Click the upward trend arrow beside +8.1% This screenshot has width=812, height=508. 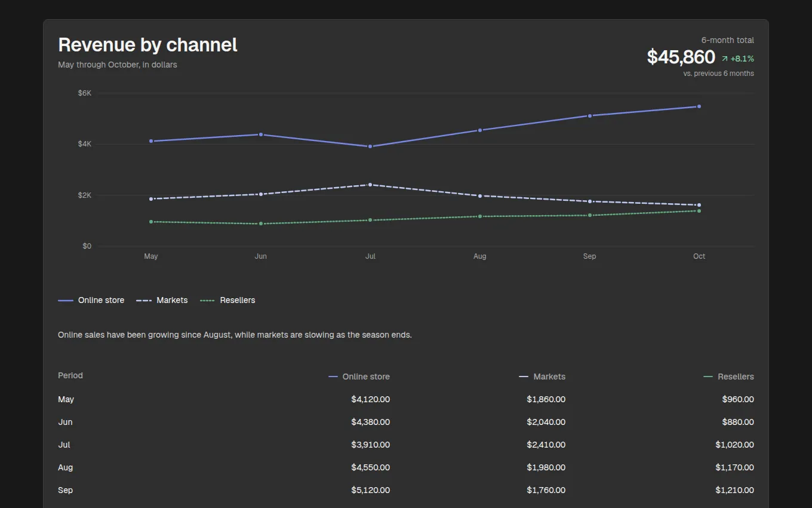(x=725, y=59)
